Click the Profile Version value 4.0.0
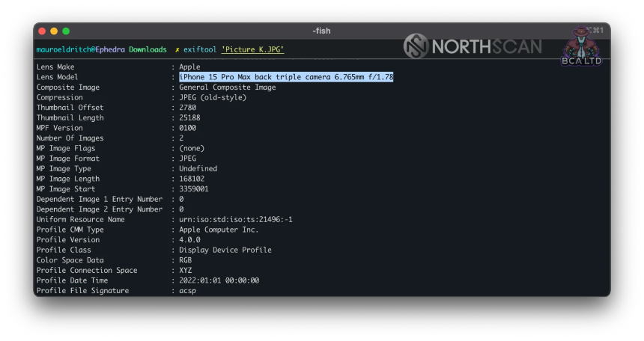Viewport: 644px width, 341px height. point(189,239)
